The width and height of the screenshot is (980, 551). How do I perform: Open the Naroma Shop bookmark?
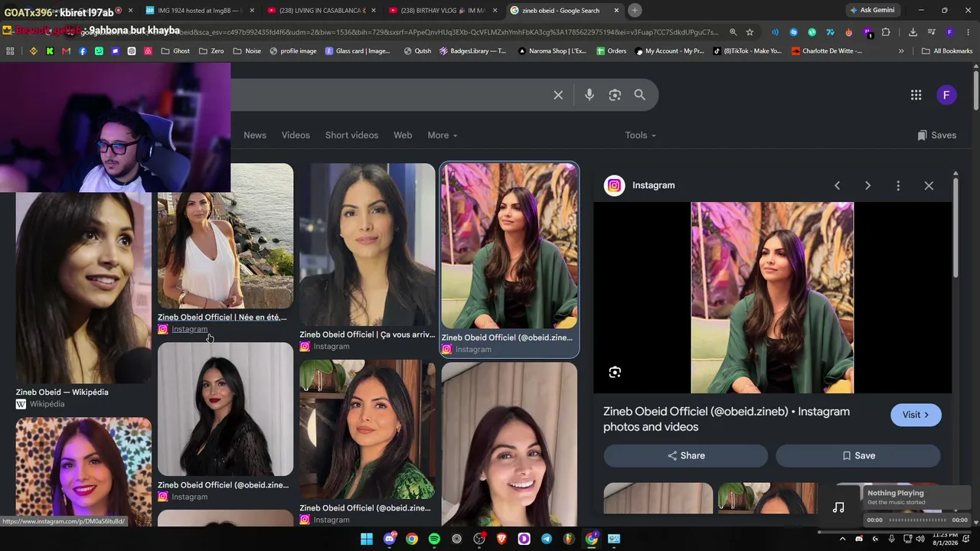pyautogui.click(x=552, y=51)
